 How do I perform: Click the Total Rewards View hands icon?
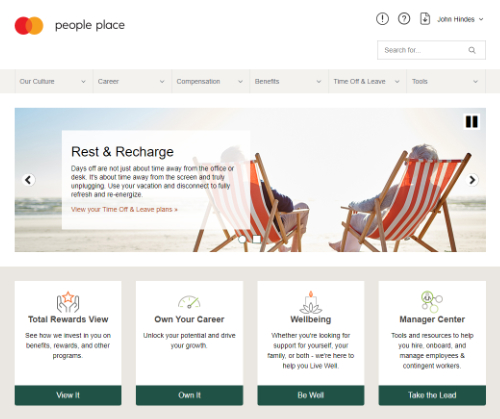[68, 302]
